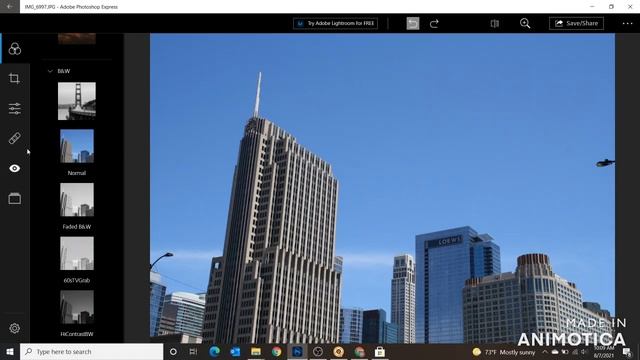Apply the Faded B&W look
Image resolution: width=640 pixels, height=360 pixels.
pyautogui.click(x=77, y=200)
